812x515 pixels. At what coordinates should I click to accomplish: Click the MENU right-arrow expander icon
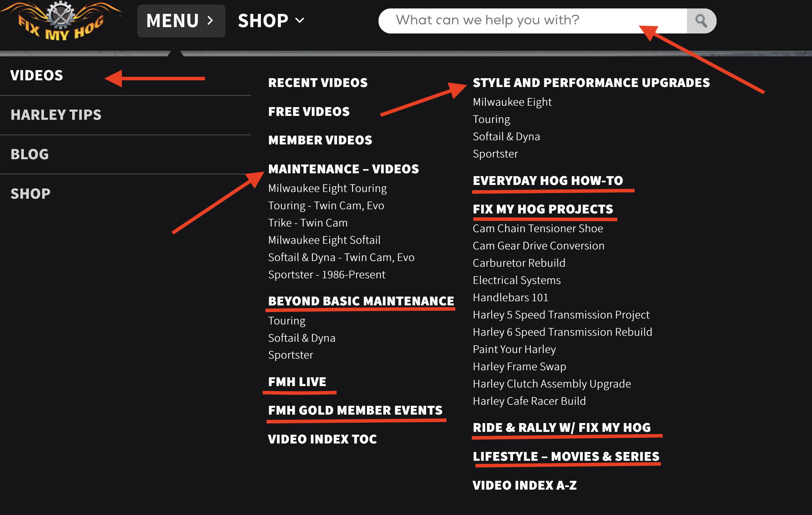pyautogui.click(x=212, y=20)
